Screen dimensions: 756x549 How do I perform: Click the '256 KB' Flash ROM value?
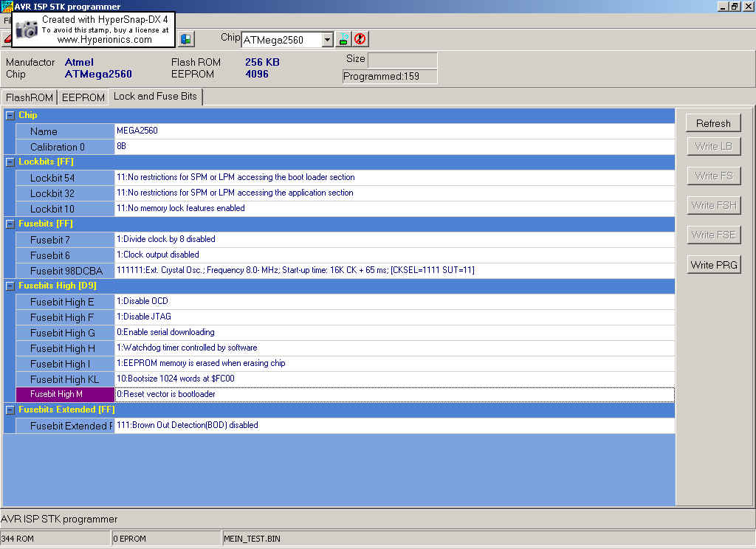tap(262, 62)
